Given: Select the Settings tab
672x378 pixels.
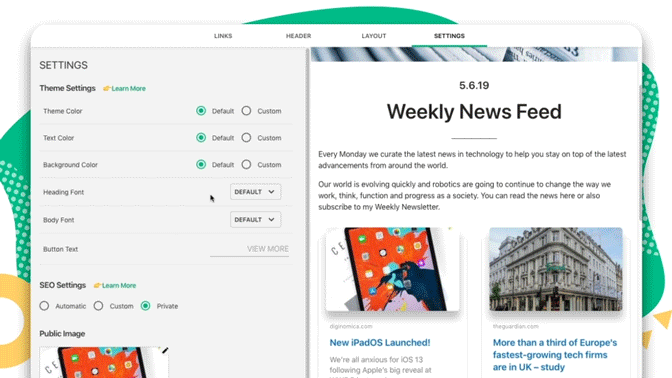Looking at the screenshot, I should tap(449, 36).
